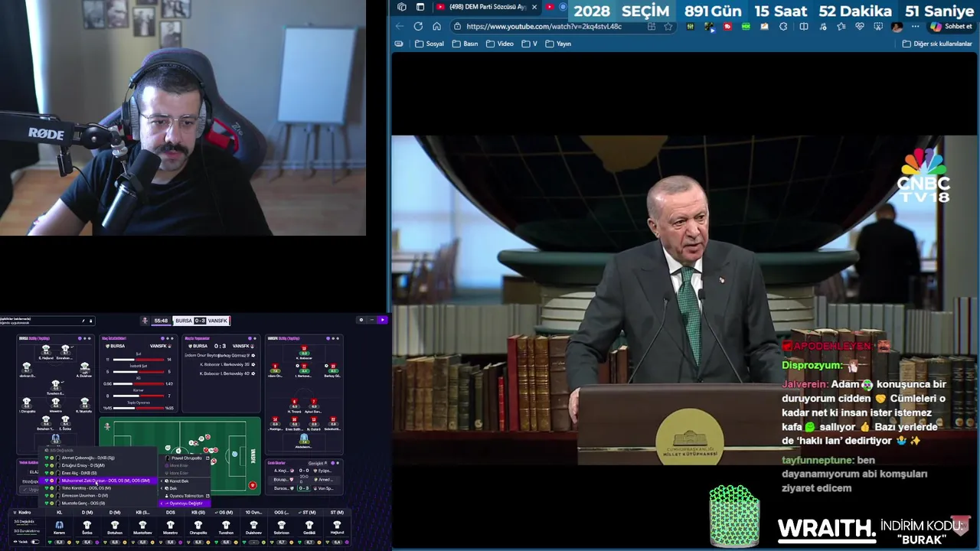The image size is (980, 551).
Task: Click the pencil edit icon in top-left box
Action: tap(83, 321)
